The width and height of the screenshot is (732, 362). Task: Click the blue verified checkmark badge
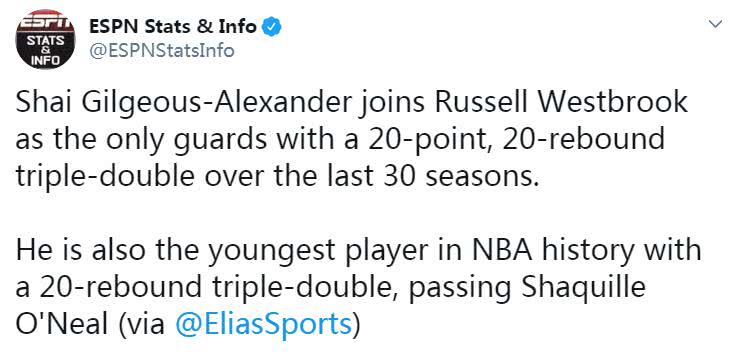pyautogui.click(x=272, y=27)
